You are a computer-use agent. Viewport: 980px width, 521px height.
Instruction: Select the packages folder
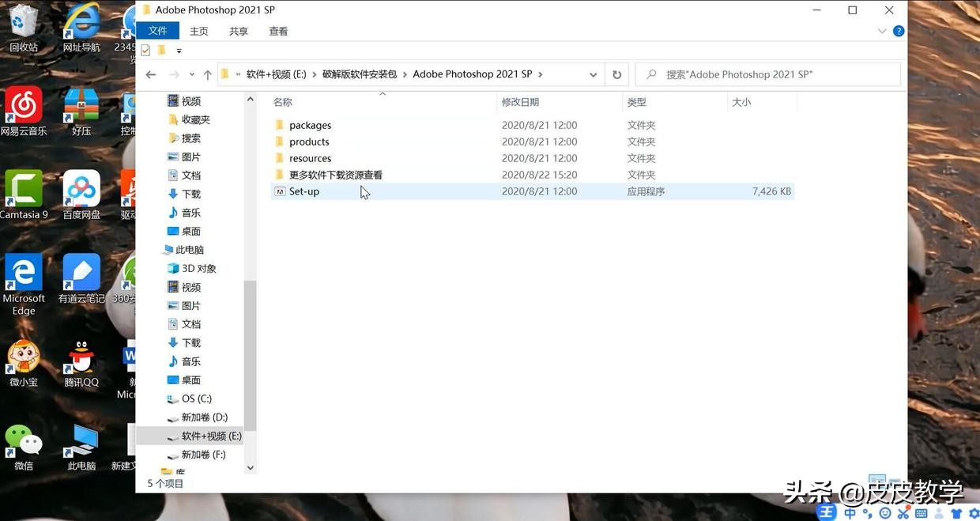[x=310, y=125]
